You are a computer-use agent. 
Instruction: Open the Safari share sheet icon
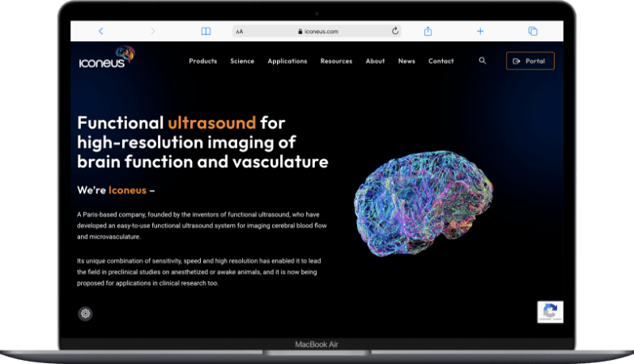428,31
